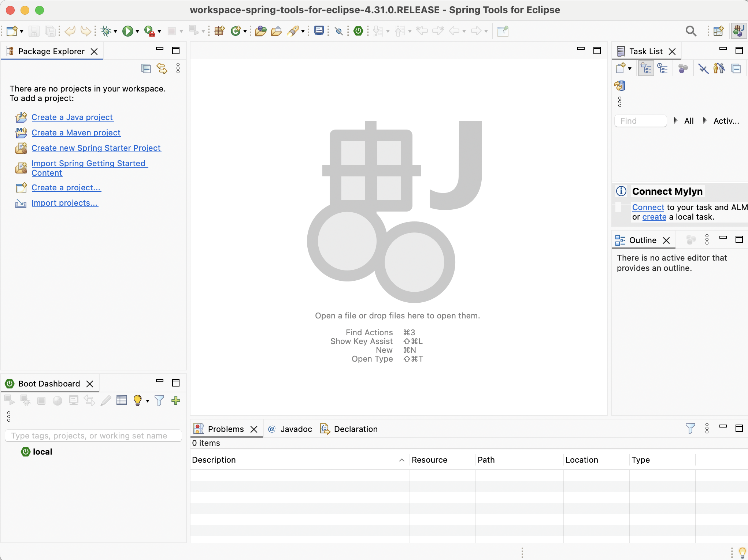Click the green Spring Boot Dashboard toolbar icon
The height and width of the screenshot is (560, 748).
point(358,31)
